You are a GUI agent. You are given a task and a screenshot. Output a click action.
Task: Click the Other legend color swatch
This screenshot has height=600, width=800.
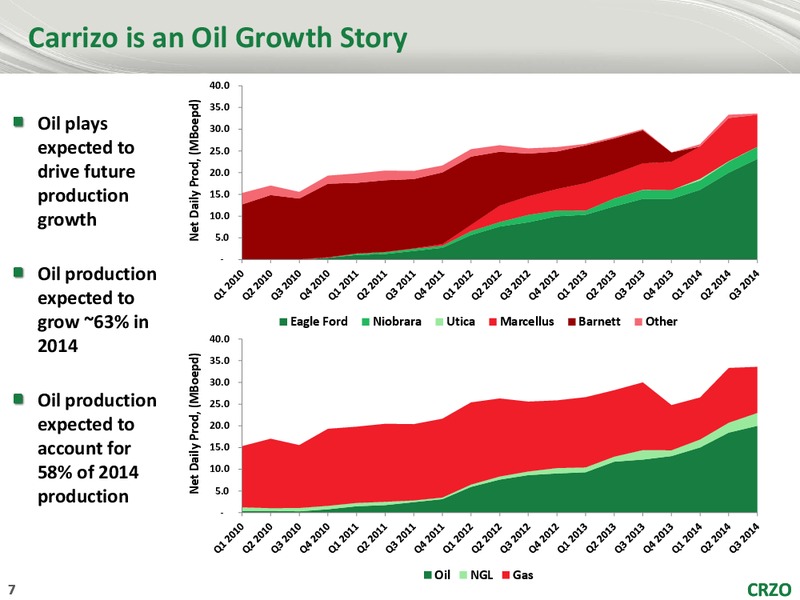click(x=638, y=322)
